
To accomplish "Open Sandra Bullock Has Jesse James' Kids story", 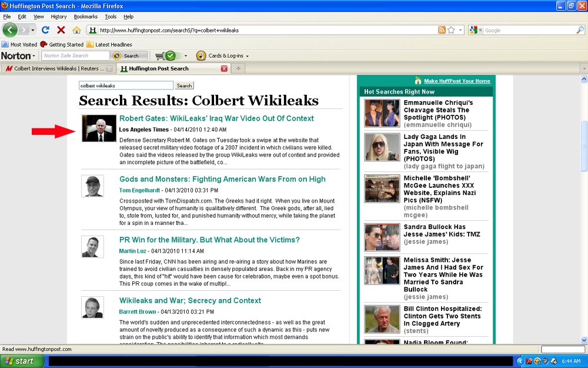I will [x=442, y=231].
